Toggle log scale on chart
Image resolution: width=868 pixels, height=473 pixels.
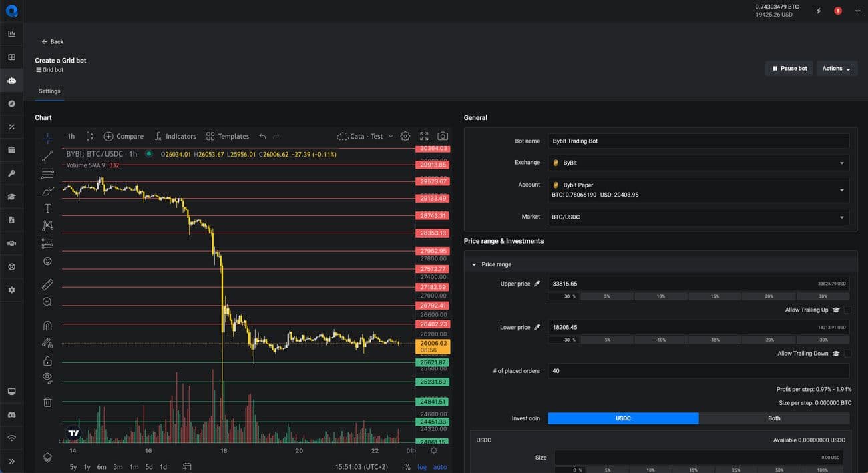click(422, 467)
